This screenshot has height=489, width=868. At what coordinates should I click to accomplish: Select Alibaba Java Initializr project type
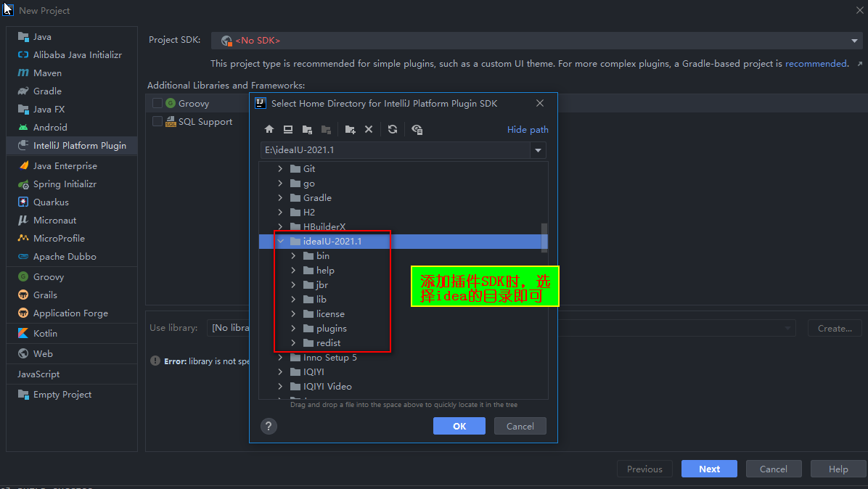[72, 54]
